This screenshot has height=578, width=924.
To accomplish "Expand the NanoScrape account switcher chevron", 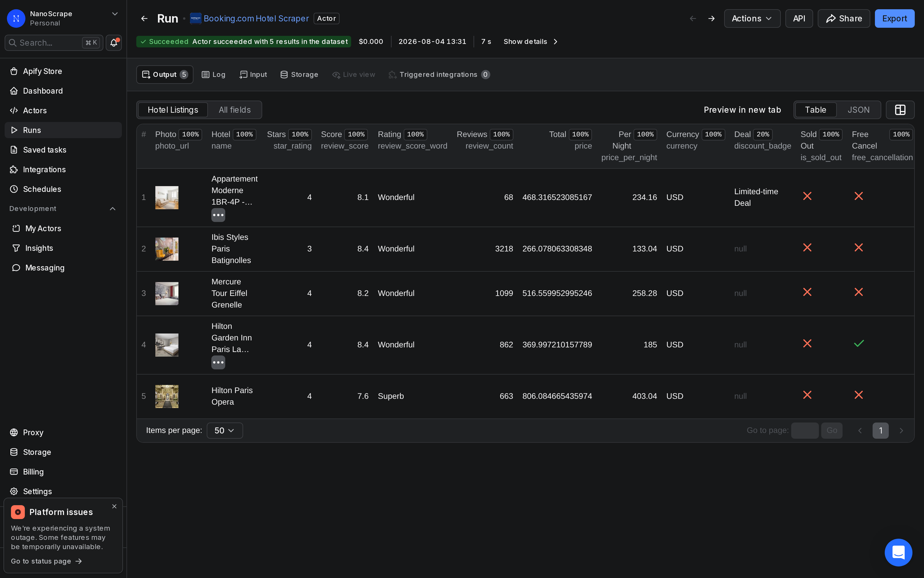I will 115,14.
